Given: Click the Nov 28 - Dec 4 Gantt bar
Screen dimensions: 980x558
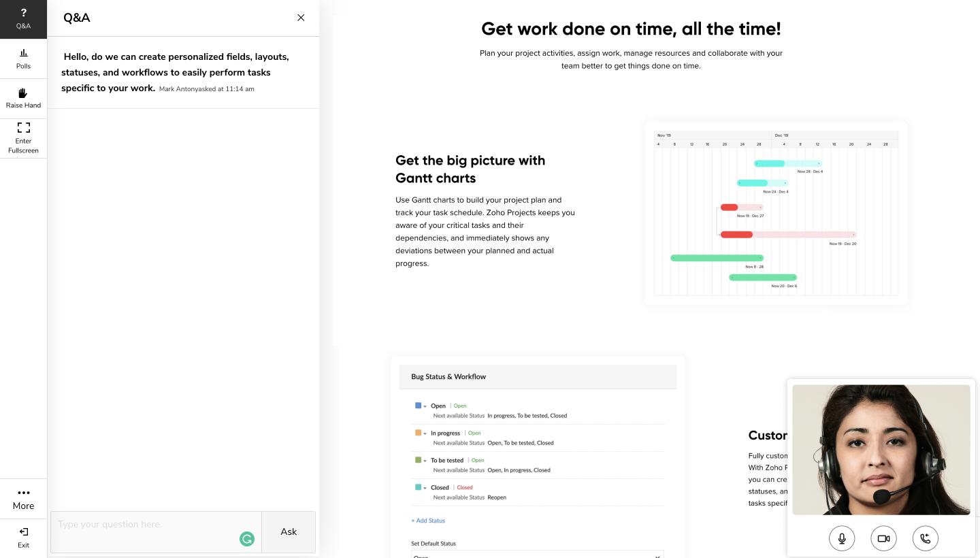Looking at the screenshot, I should pos(787,163).
